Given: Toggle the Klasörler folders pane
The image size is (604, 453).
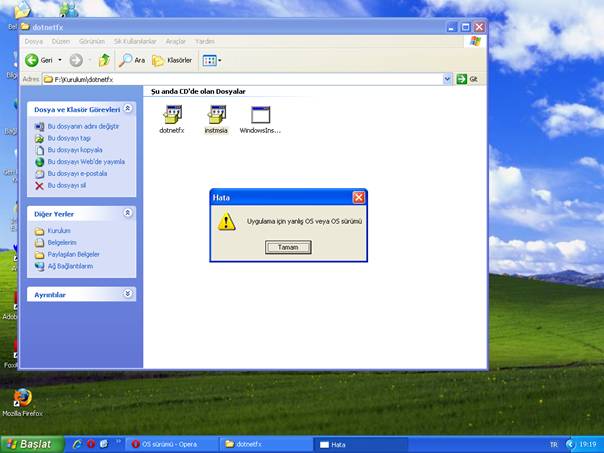Looking at the screenshot, I should [172, 60].
